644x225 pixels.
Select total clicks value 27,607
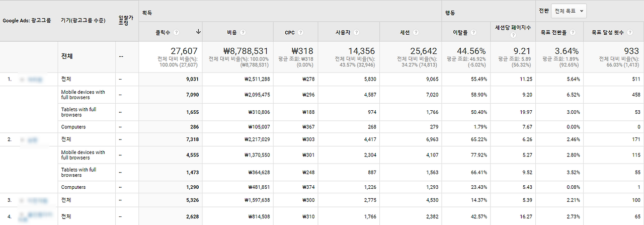tap(184, 51)
